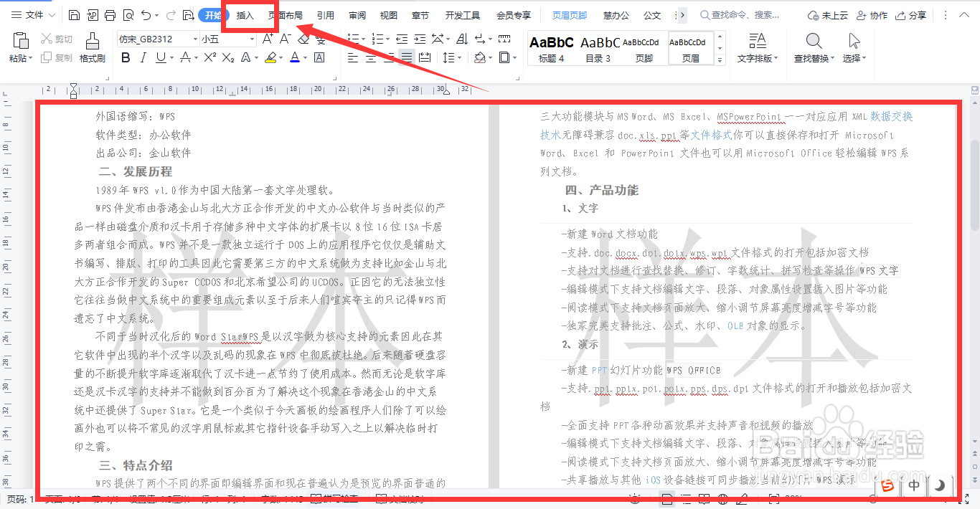Open the 文件 menu dropdown arrow
The width and height of the screenshot is (980, 509).
[52, 15]
